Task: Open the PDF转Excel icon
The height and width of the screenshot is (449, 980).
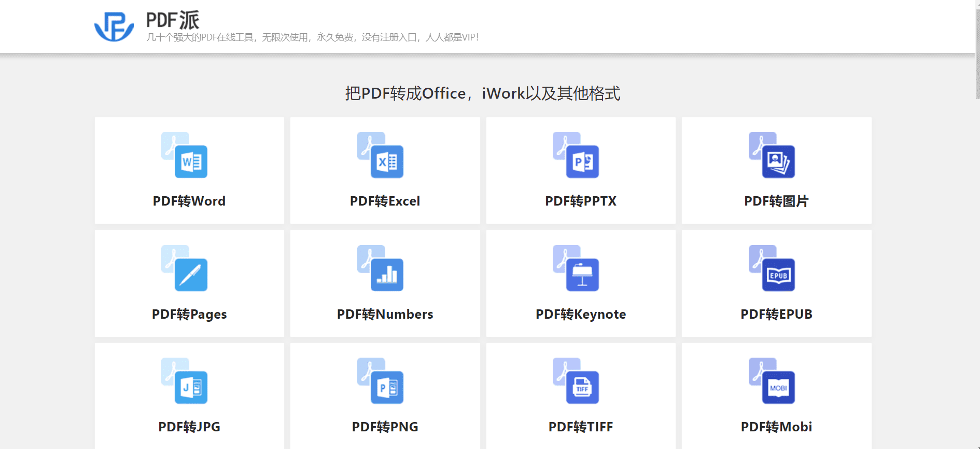Action: point(380,155)
